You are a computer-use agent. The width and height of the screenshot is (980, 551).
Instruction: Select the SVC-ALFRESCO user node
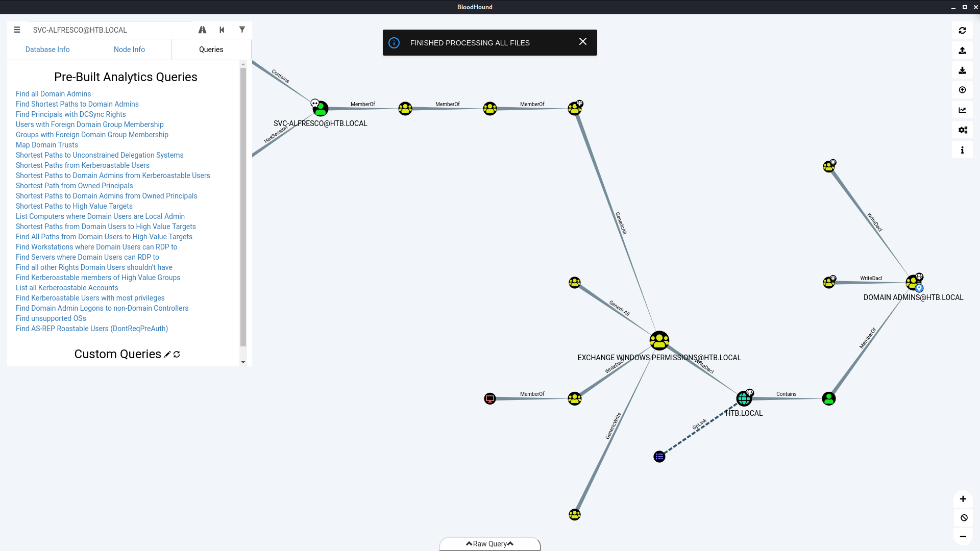(x=321, y=108)
